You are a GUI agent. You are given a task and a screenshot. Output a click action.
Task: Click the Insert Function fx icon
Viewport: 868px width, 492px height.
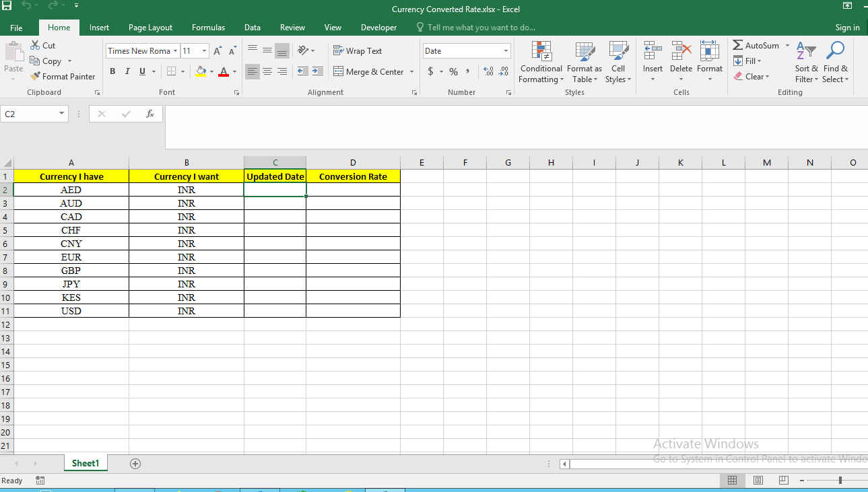[x=150, y=114]
